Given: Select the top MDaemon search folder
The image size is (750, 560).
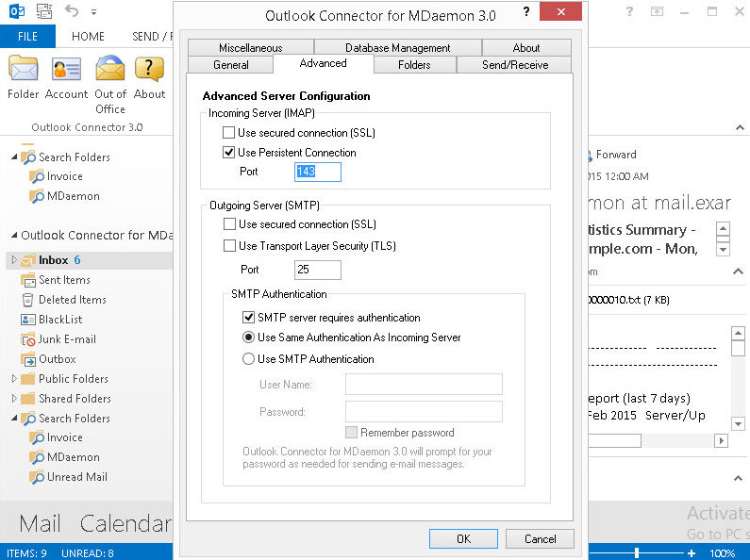Looking at the screenshot, I should [74, 196].
